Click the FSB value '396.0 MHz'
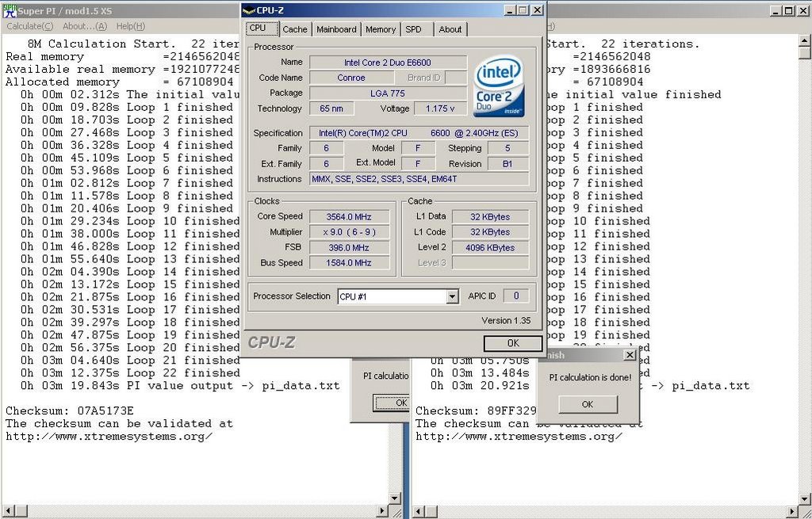Viewport: 812px width, 519px height. click(x=349, y=247)
